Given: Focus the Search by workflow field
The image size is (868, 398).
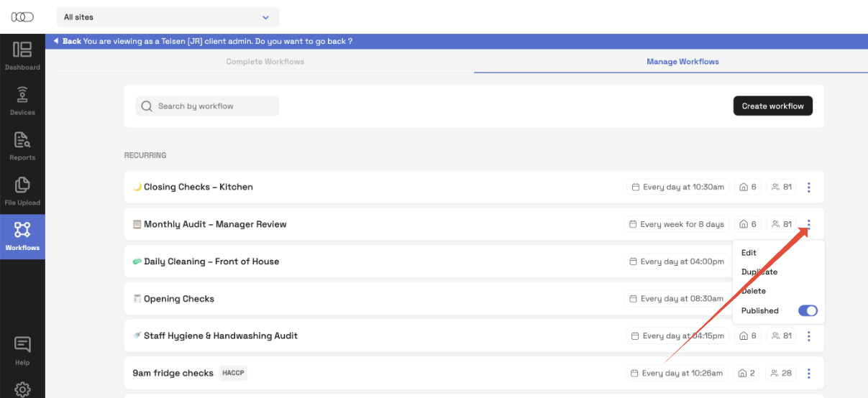Looking at the screenshot, I should click(x=209, y=106).
